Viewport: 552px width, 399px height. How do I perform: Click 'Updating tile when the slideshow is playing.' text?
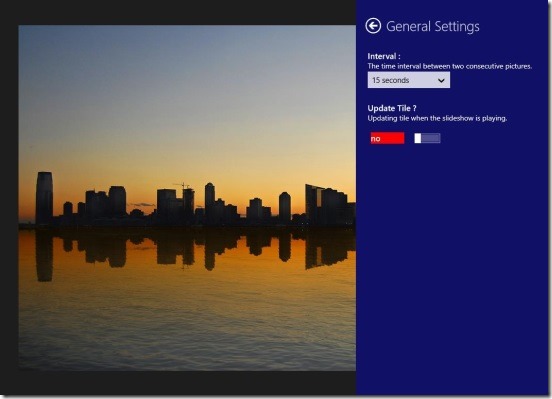pyautogui.click(x=437, y=118)
